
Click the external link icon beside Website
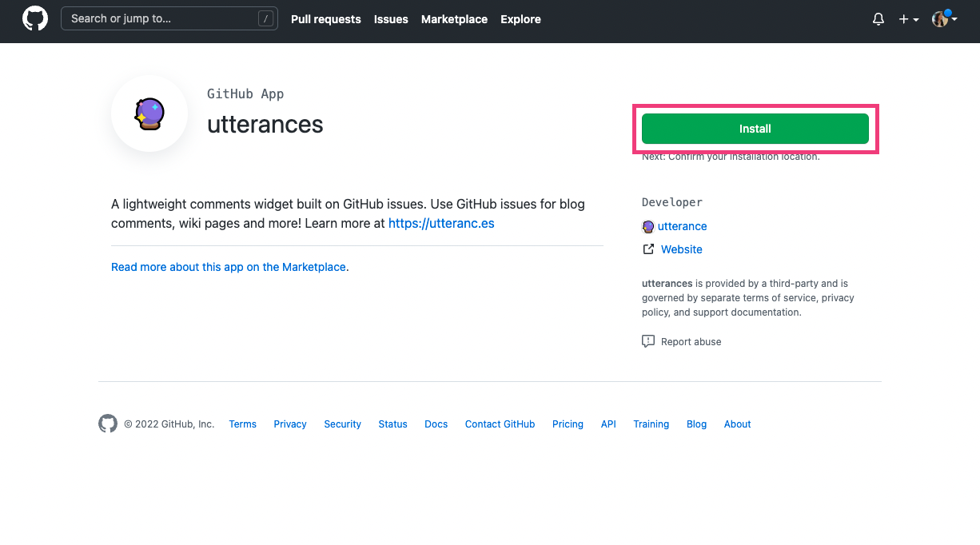coord(648,249)
